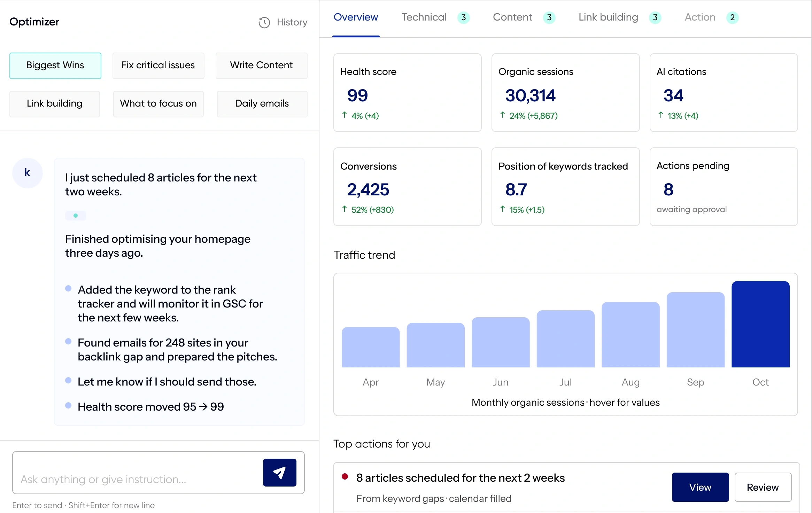This screenshot has width=812, height=513.
Task: Click the Technical tab count badge
Action: coord(464,17)
